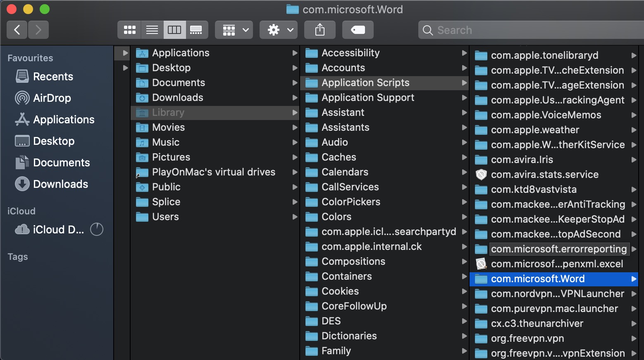Select the com.microsoft.errorreporting folder
This screenshot has height=360, width=644.
pyautogui.click(x=554, y=249)
